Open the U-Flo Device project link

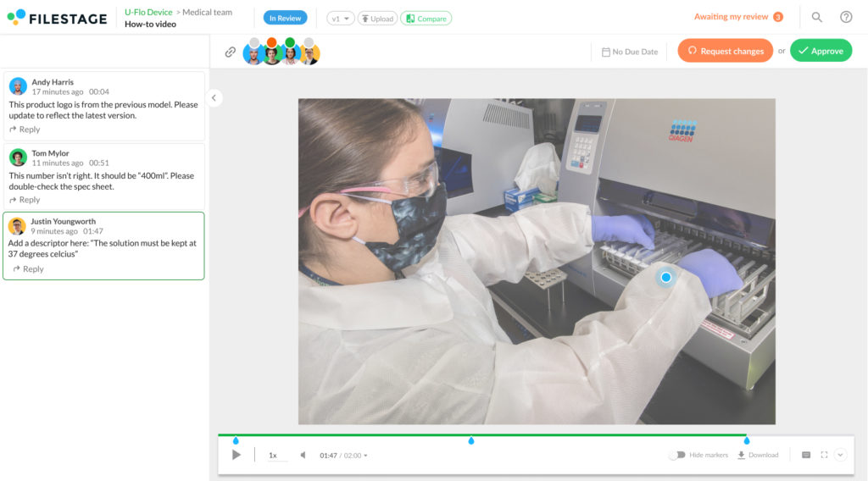148,12
